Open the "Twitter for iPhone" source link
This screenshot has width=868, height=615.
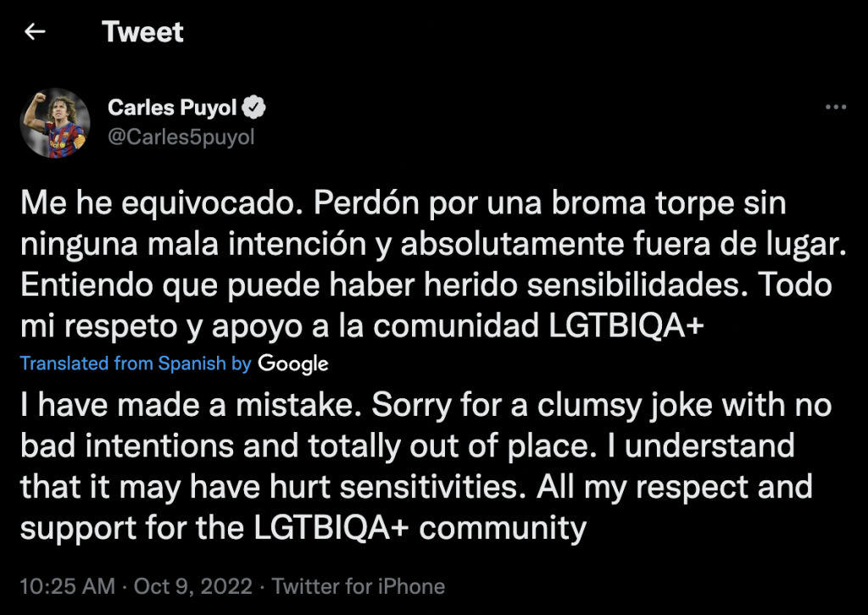[x=359, y=586]
